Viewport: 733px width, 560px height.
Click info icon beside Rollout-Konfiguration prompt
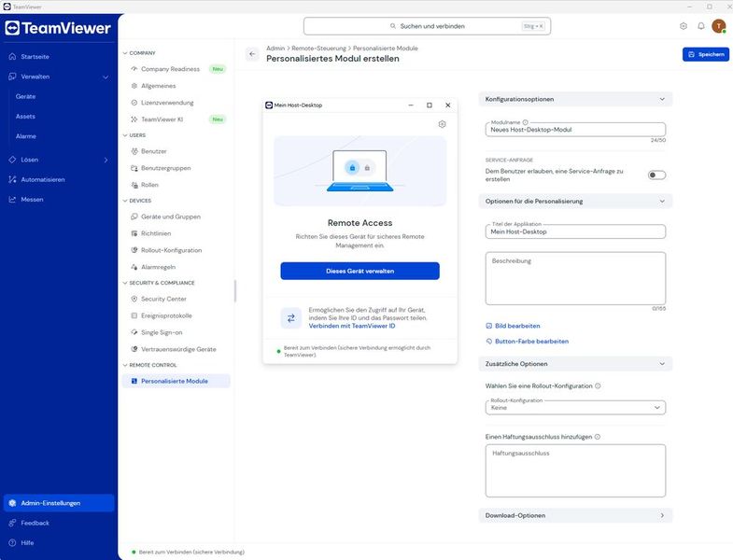click(598, 385)
